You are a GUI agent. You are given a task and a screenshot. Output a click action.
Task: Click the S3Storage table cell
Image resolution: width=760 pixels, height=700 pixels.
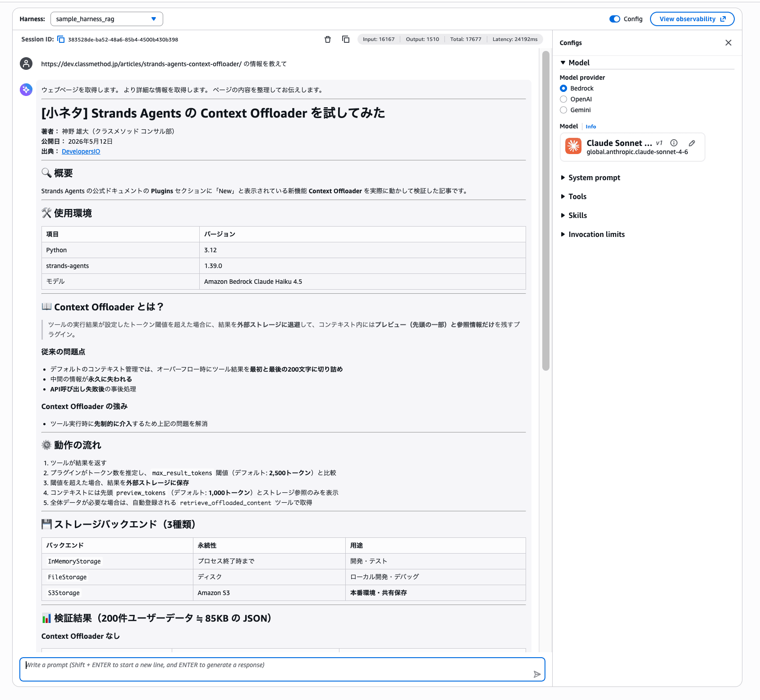coord(117,593)
